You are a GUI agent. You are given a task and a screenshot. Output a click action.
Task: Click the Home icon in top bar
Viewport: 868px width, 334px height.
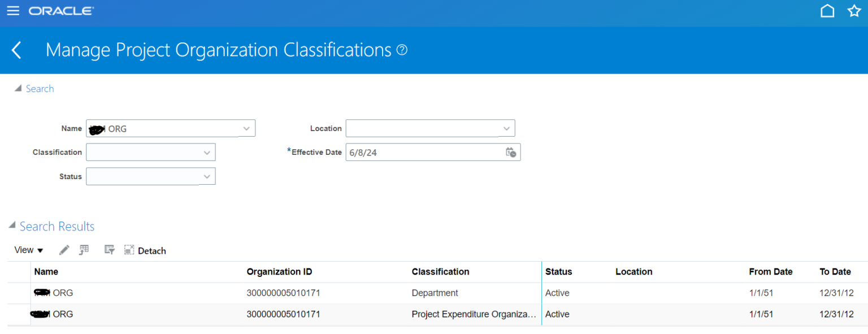(x=827, y=11)
